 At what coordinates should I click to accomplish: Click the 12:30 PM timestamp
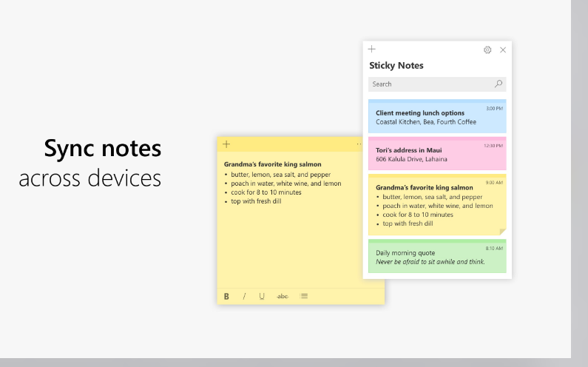[493, 146]
